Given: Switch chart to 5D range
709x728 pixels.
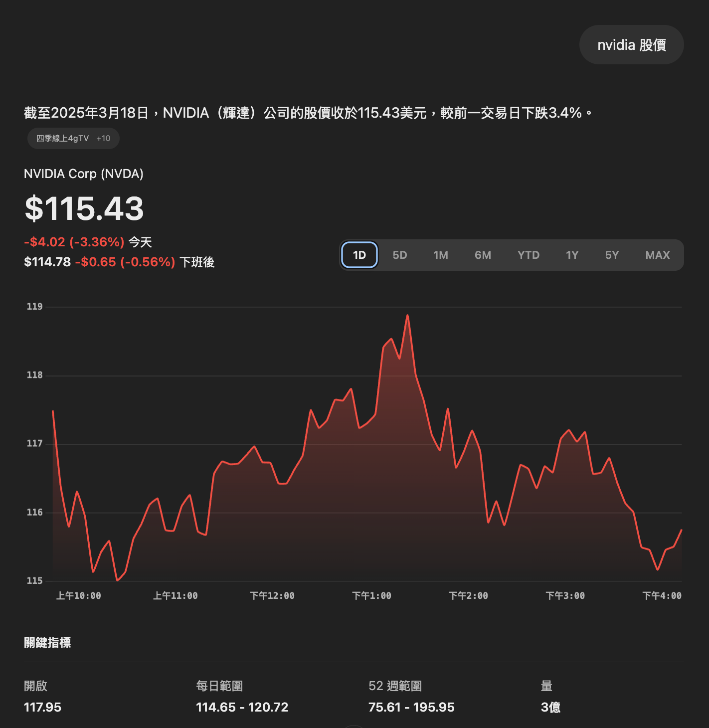Looking at the screenshot, I should (400, 255).
